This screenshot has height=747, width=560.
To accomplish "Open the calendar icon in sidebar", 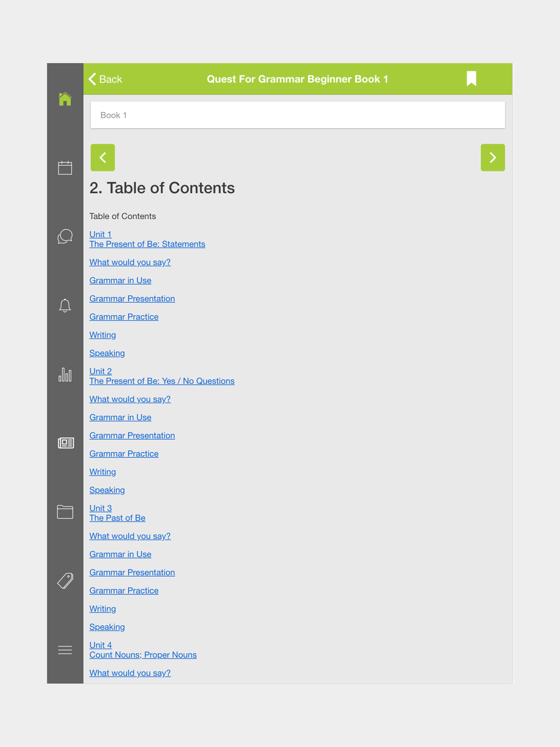I will pyautogui.click(x=65, y=168).
